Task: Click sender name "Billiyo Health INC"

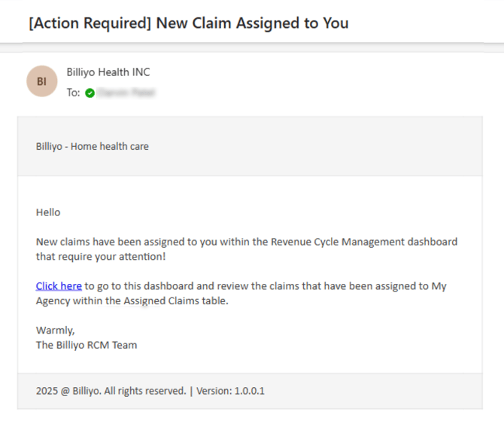Action: [x=108, y=72]
